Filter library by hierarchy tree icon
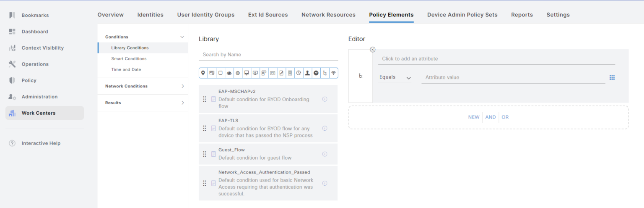The height and width of the screenshot is (208, 644). [325, 73]
